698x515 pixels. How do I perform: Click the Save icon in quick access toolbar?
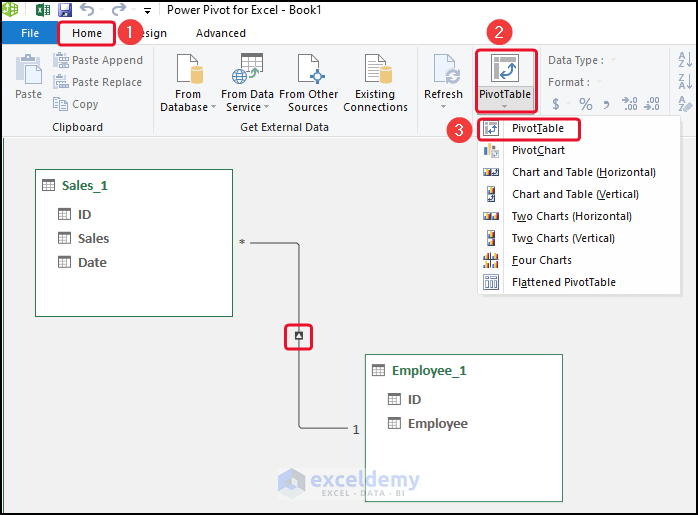[x=65, y=9]
